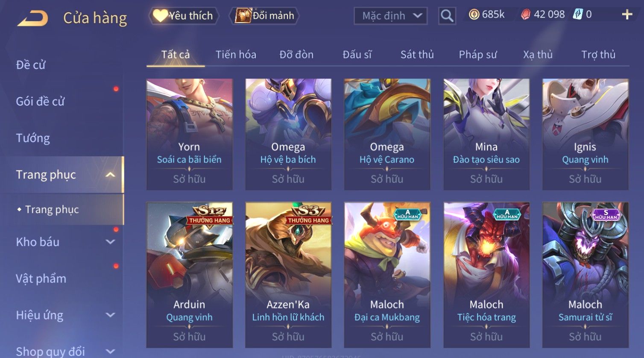Select the Maloch Samurai tử sĩ skin

[x=585, y=275]
